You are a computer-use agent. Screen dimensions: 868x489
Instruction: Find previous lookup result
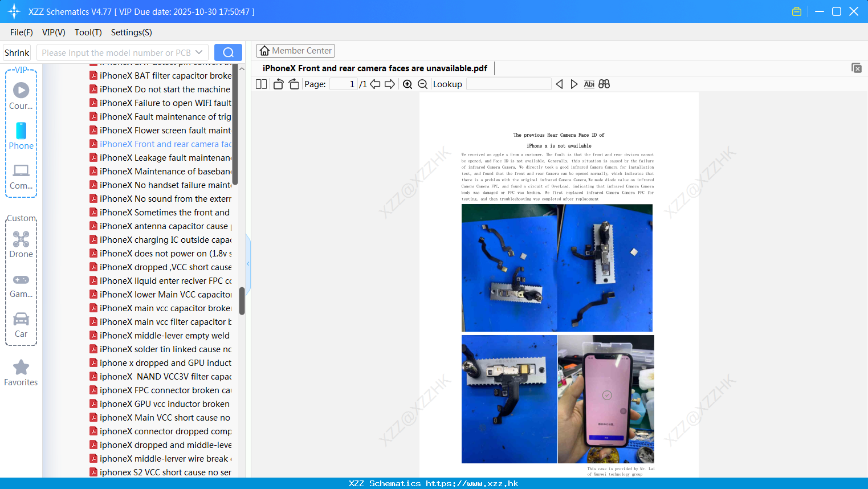click(559, 84)
